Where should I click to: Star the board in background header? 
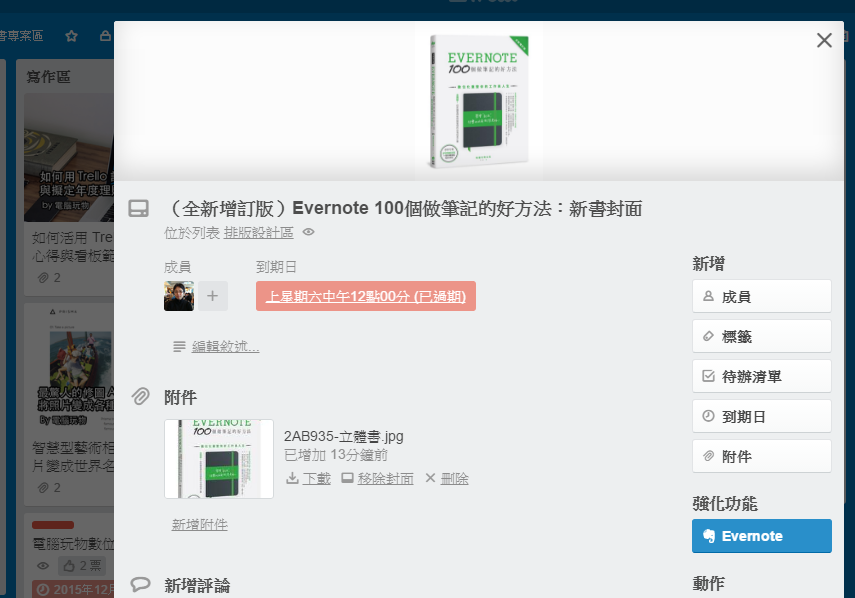click(71, 36)
